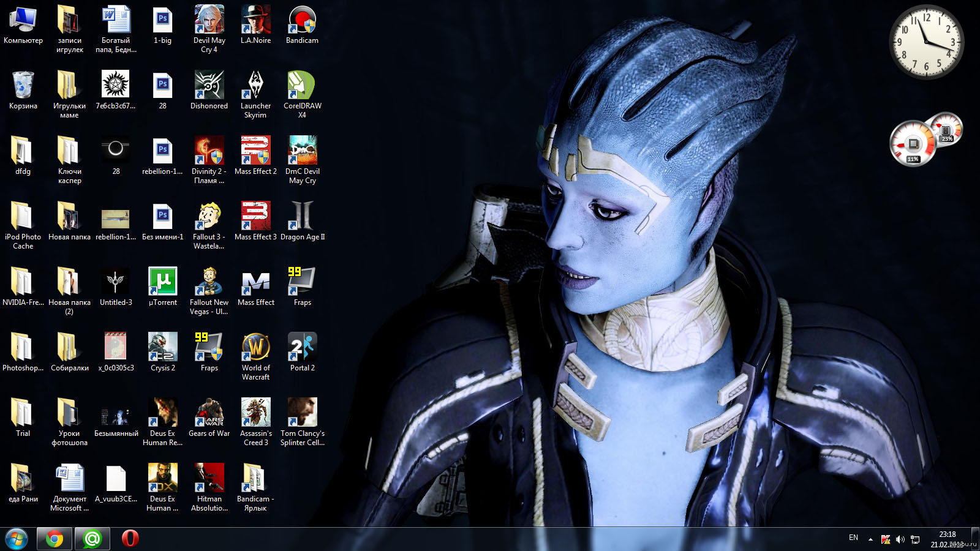Select the Собиралки folder

(70, 353)
